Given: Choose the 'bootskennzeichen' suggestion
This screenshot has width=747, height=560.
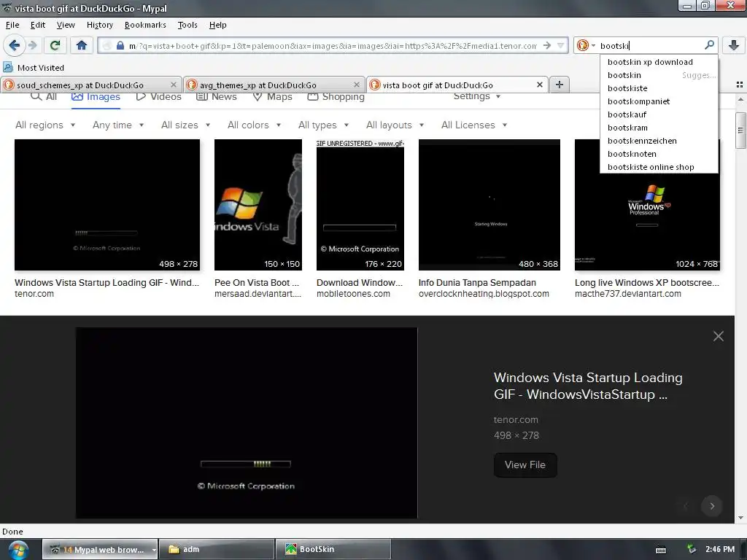Looking at the screenshot, I should point(659,141).
